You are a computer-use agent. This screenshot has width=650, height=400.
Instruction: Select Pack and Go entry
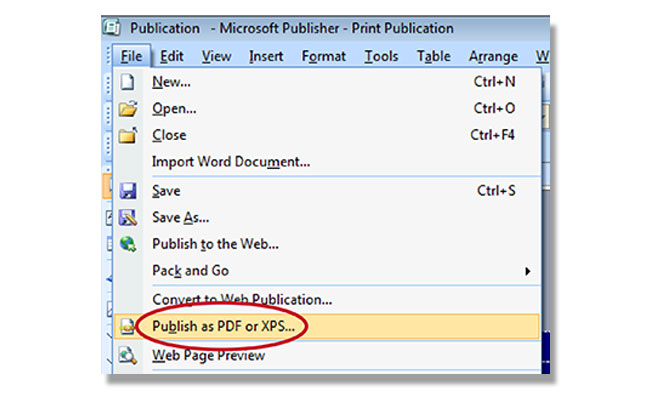[327, 271]
